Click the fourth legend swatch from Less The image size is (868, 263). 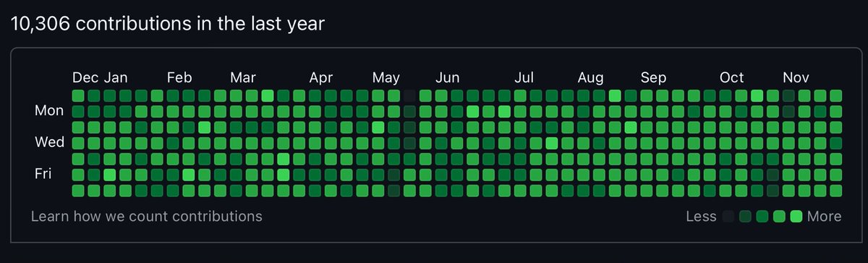780,216
